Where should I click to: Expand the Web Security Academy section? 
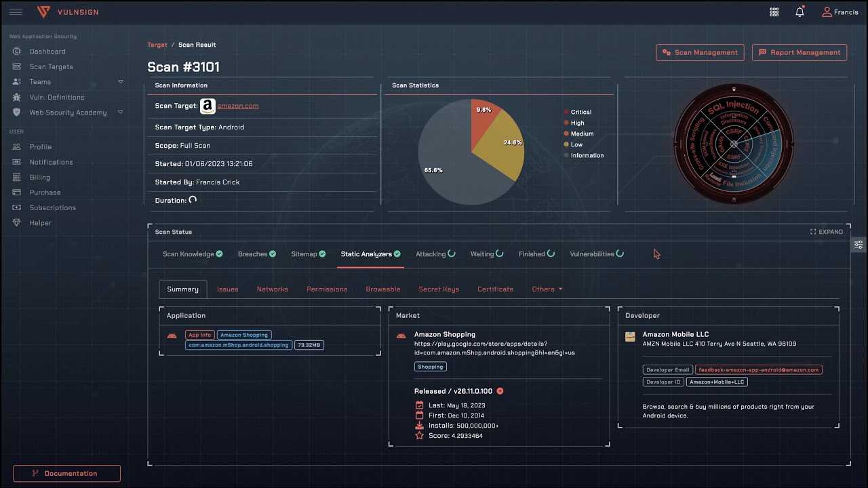[x=121, y=113]
